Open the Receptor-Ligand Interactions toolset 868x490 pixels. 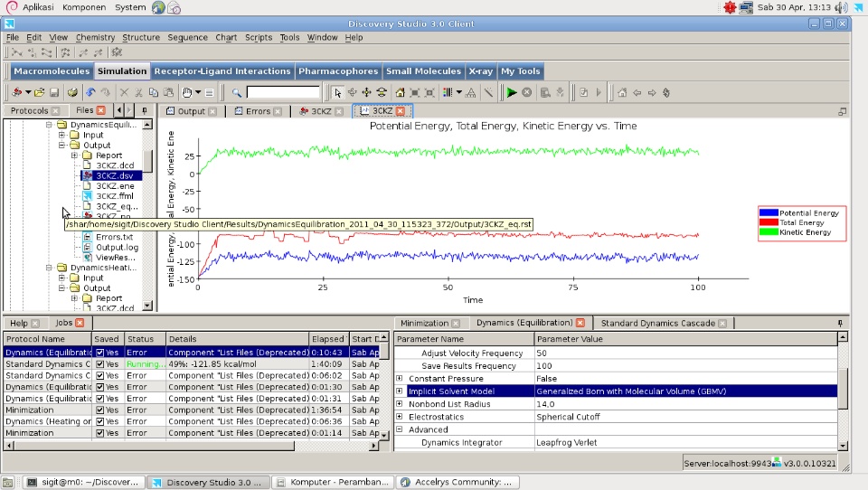point(222,71)
